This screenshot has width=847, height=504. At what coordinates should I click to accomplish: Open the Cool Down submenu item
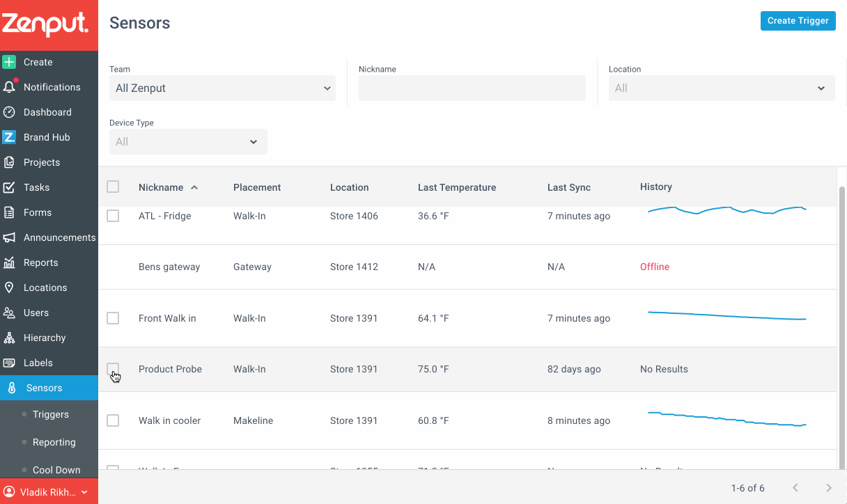(x=56, y=470)
